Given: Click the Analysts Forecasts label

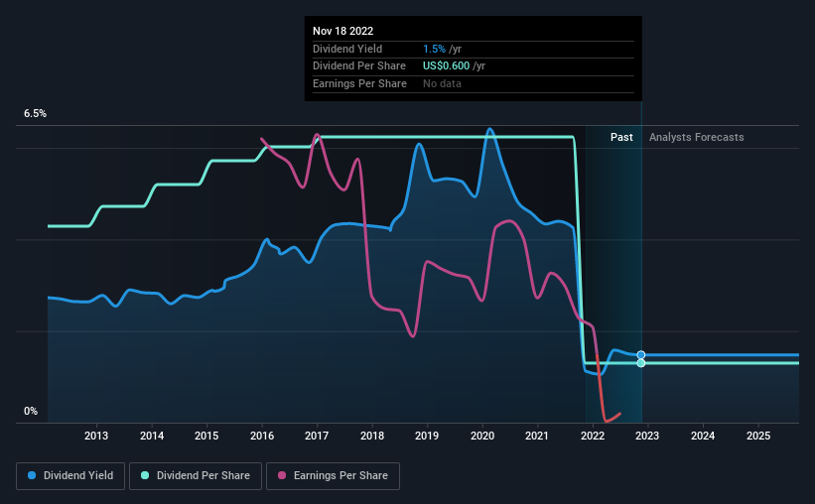Looking at the screenshot, I should tap(697, 137).
